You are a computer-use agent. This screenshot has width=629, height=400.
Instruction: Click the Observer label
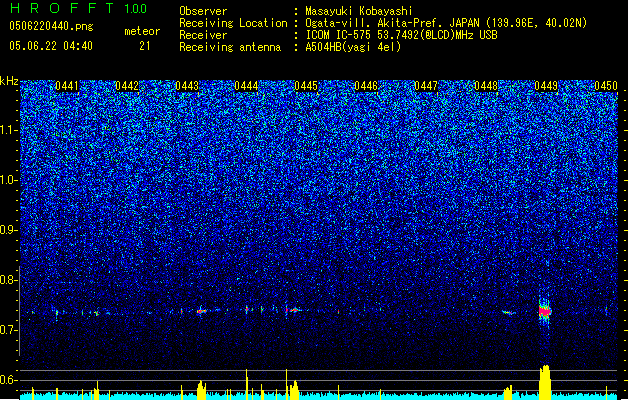click(203, 11)
